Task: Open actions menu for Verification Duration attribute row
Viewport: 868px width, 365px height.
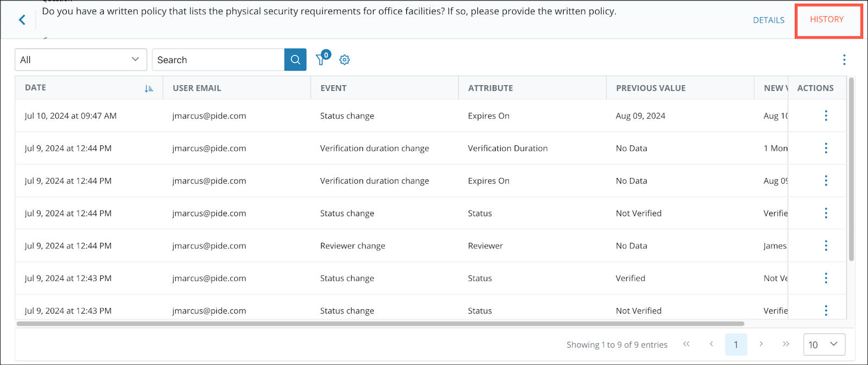Action: tap(826, 148)
